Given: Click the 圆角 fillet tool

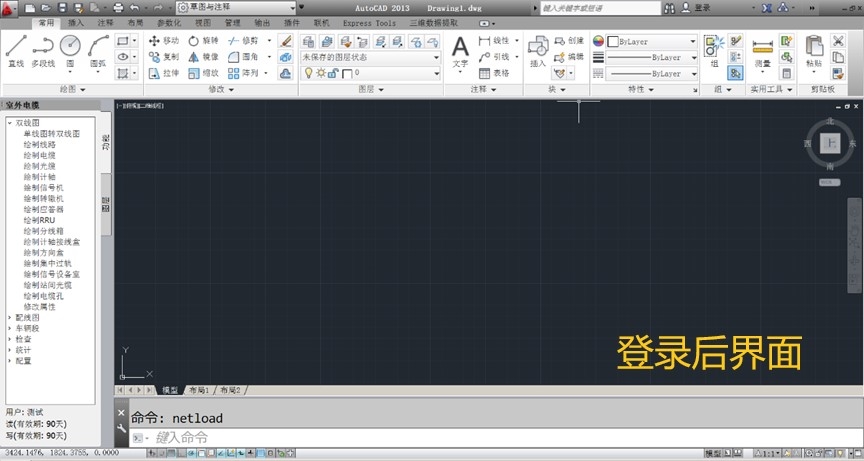Looking at the screenshot, I should click(x=243, y=57).
